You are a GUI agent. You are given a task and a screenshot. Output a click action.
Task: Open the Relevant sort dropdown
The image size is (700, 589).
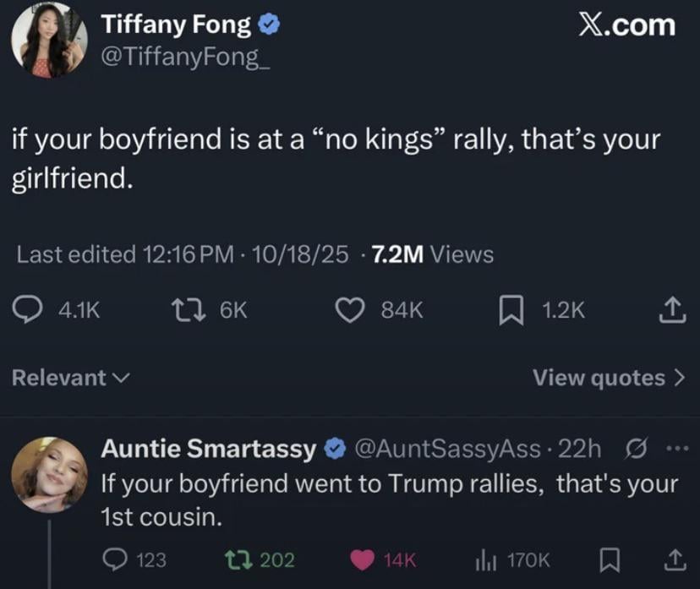pyautogui.click(x=71, y=378)
